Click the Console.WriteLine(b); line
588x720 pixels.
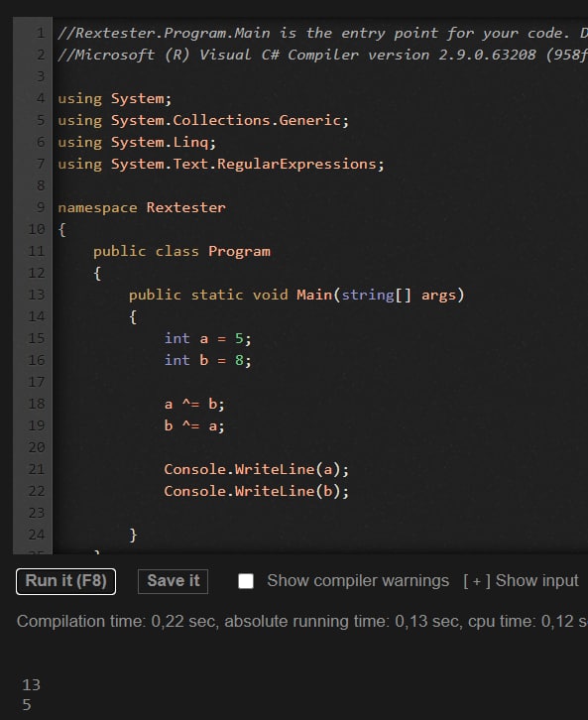[x=256, y=491]
